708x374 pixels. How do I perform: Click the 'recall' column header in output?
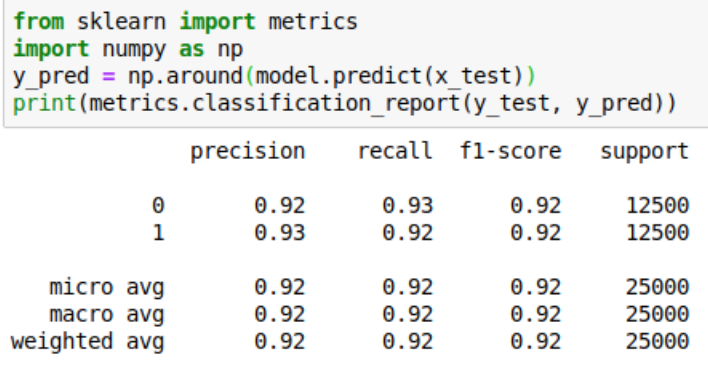(396, 151)
